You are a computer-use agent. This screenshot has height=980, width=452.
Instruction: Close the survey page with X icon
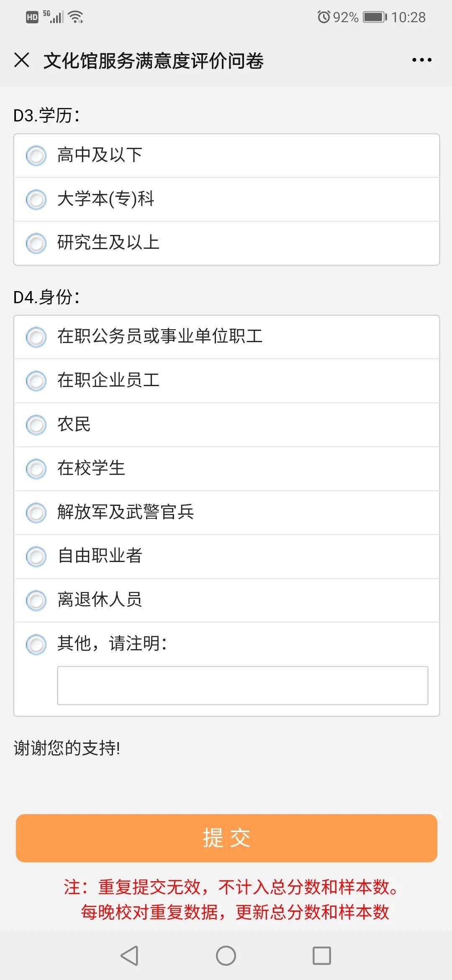pyautogui.click(x=22, y=60)
